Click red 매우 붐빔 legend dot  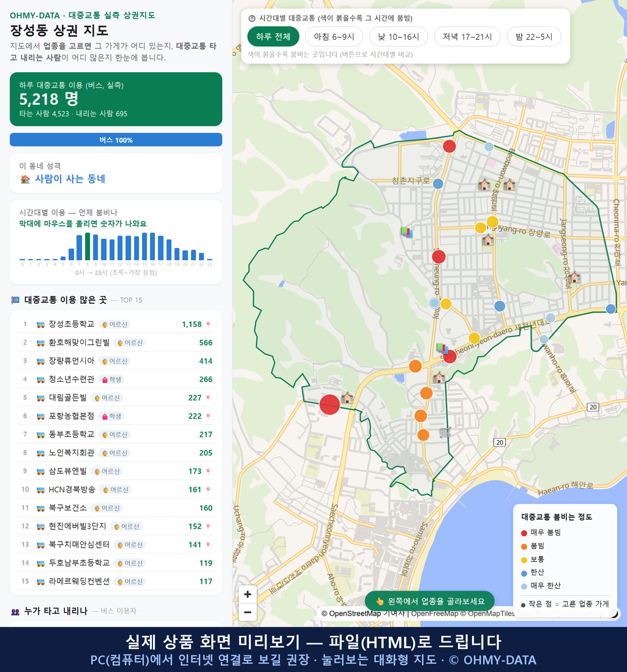tap(524, 532)
